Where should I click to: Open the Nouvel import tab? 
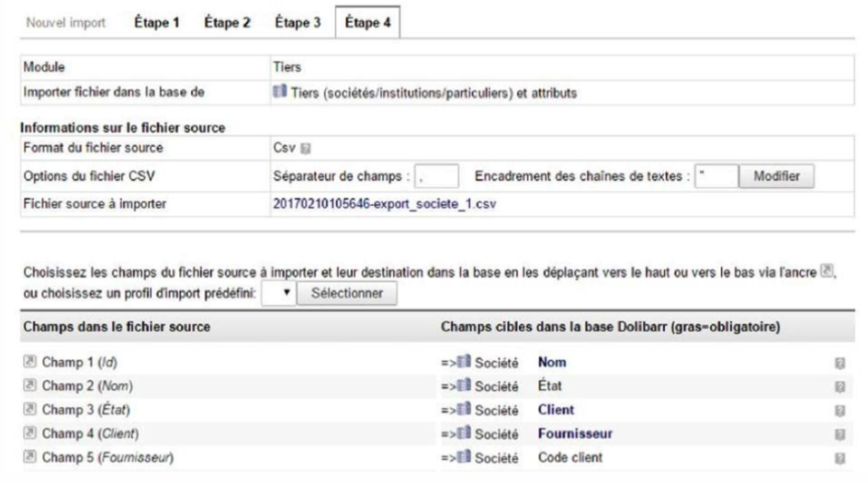coord(66,23)
